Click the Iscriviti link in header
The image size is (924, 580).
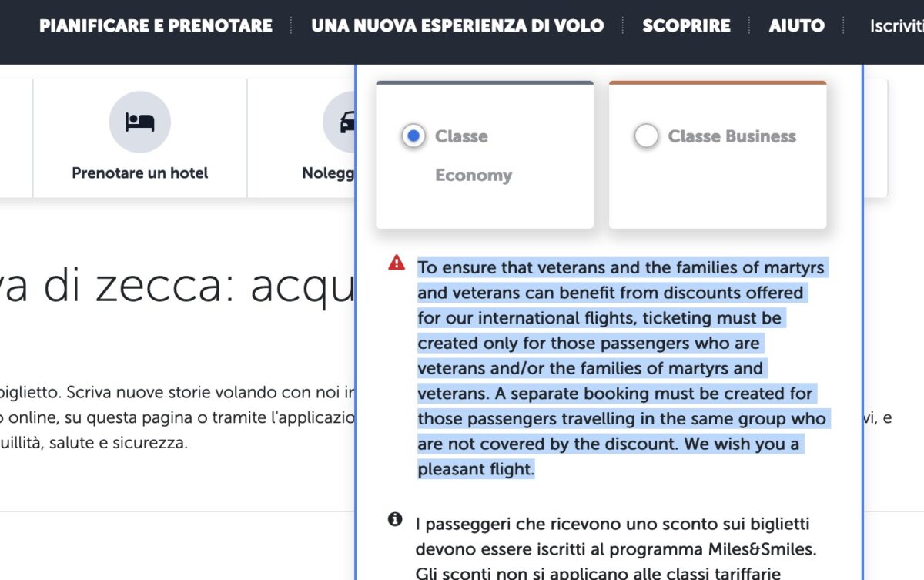point(896,26)
